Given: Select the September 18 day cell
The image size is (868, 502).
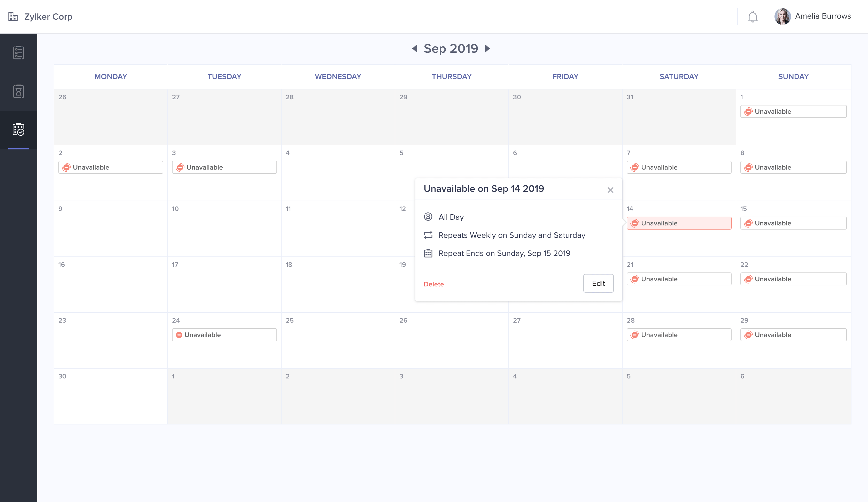Looking at the screenshot, I should coord(338,285).
